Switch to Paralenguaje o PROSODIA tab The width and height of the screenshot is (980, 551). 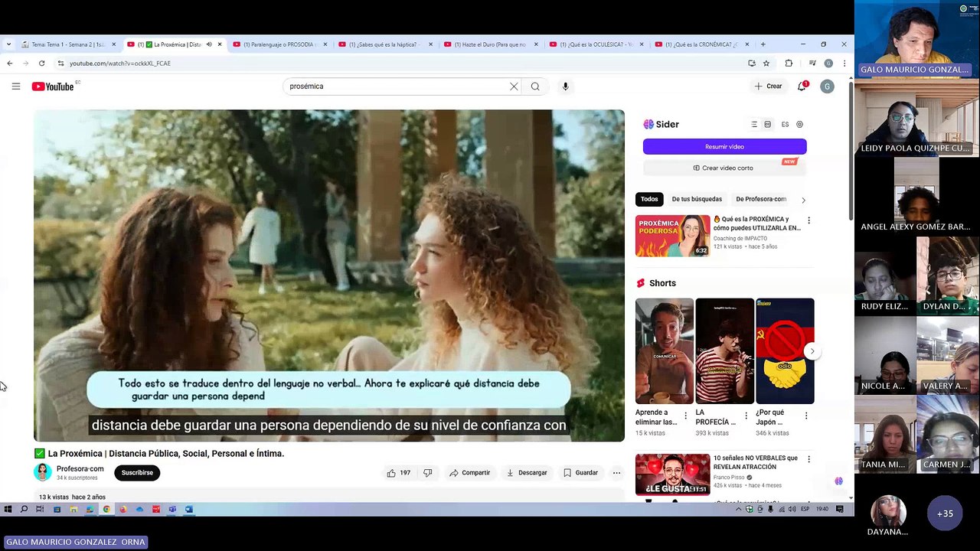click(280, 44)
